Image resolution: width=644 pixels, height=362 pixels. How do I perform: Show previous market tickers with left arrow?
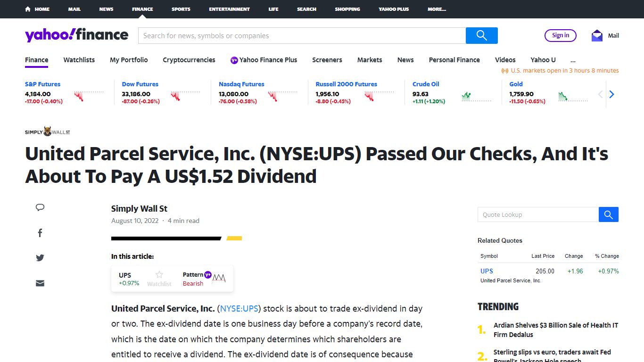[x=600, y=94]
